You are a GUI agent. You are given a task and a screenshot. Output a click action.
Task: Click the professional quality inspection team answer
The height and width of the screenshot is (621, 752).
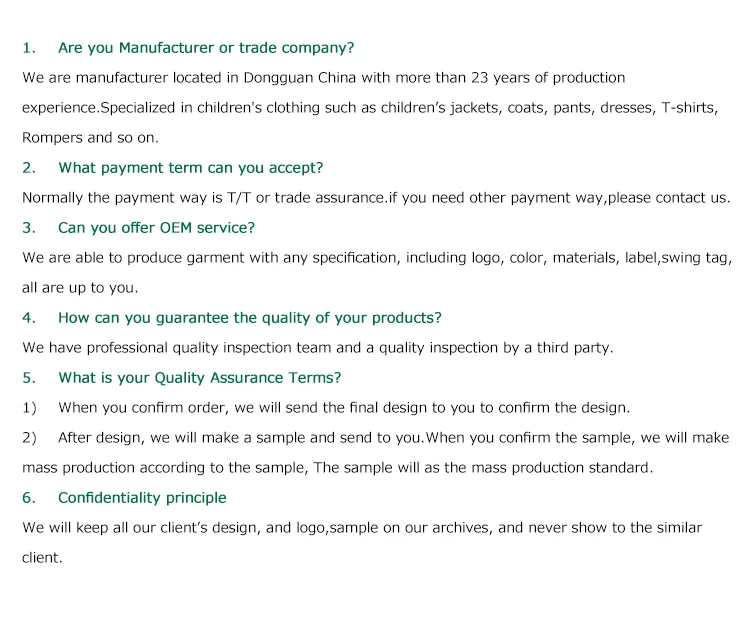point(318,348)
